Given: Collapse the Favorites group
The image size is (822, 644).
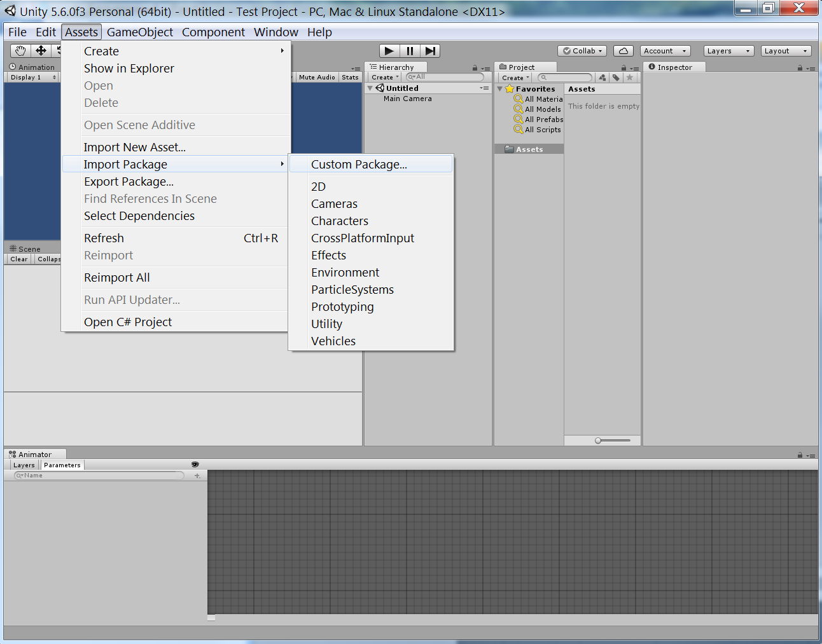Looking at the screenshot, I should 500,89.
